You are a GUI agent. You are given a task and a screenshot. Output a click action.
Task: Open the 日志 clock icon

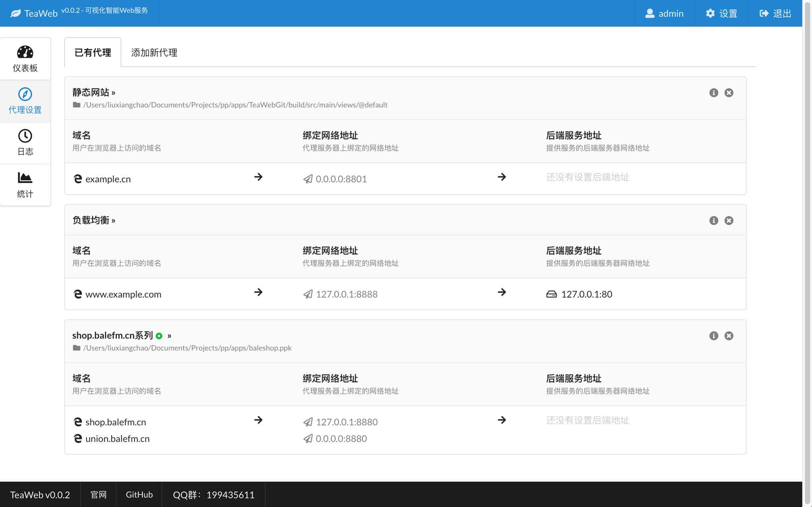pos(25,136)
